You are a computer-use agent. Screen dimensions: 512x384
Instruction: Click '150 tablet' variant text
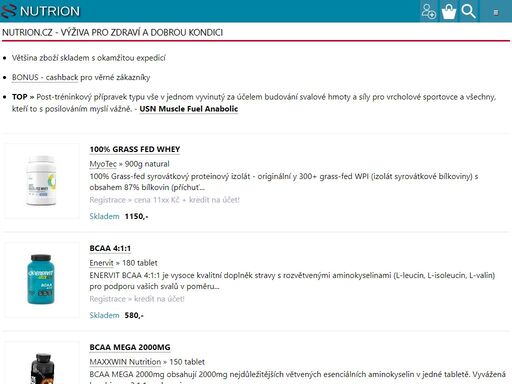[x=187, y=362]
